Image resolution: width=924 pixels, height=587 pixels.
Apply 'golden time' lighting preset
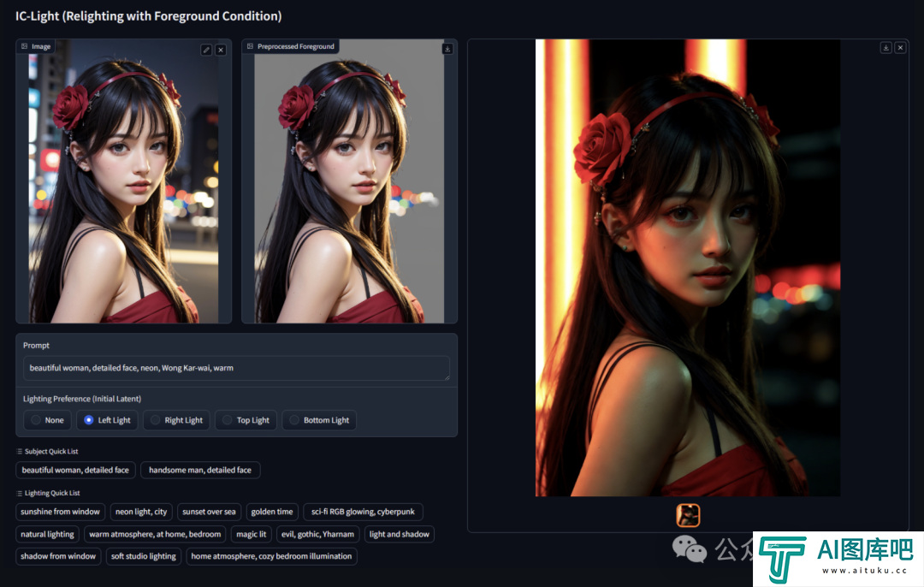coord(272,512)
